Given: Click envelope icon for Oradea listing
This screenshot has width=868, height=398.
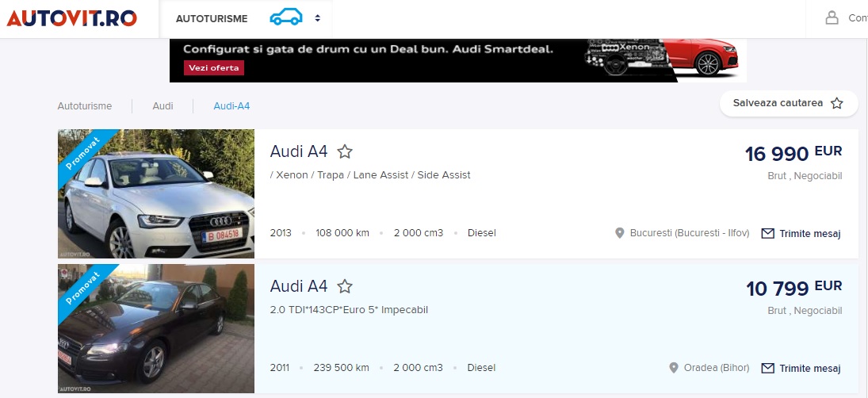Looking at the screenshot, I should (x=767, y=368).
